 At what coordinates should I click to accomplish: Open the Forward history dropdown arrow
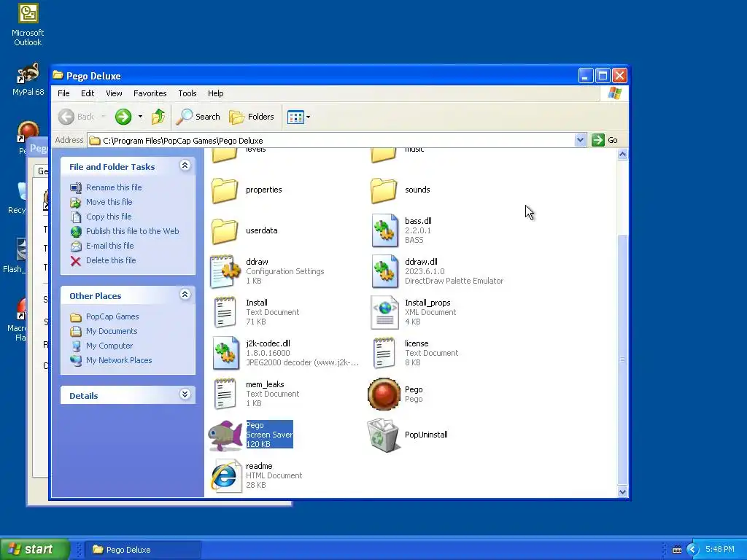[x=140, y=117]
